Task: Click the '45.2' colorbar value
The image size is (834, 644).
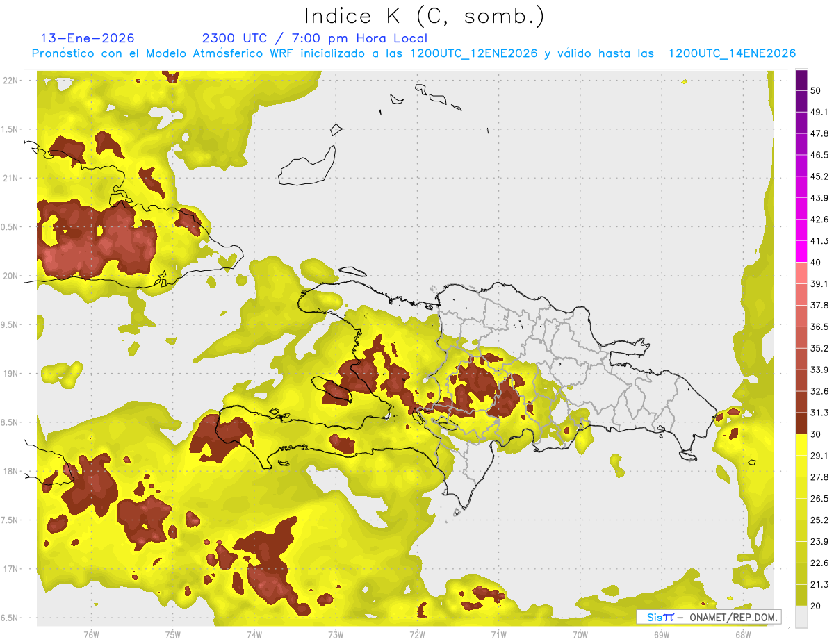Action: [819, 176]
